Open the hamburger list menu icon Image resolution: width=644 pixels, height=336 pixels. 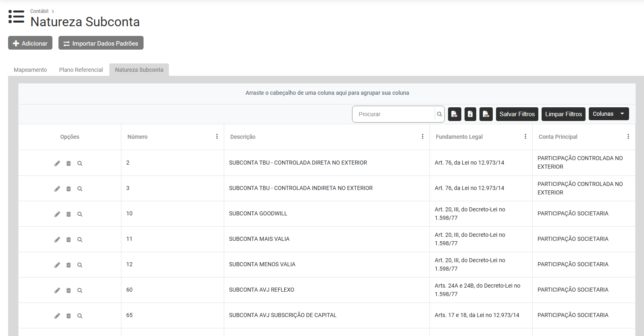tap(16, 17)
